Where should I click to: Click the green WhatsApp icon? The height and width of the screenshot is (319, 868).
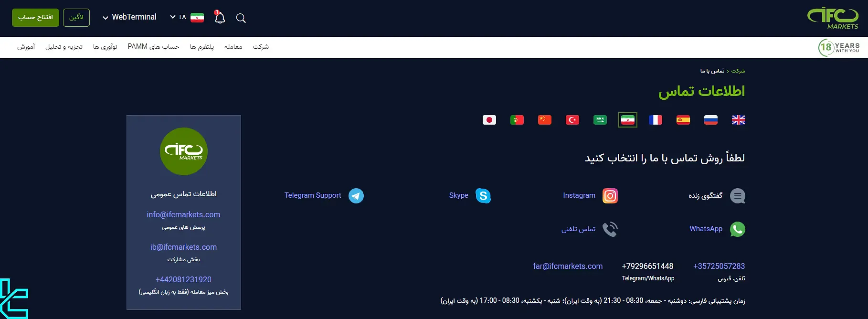738,229
